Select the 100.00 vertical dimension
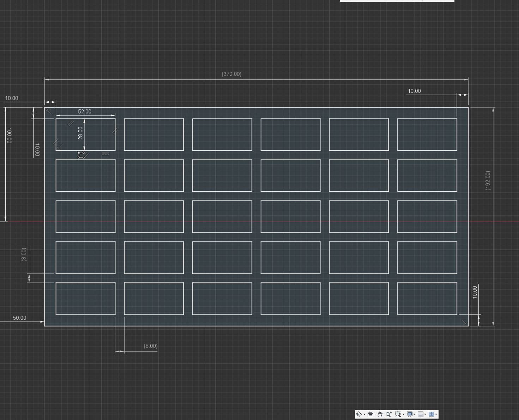The image size is (519, 420). [x=9, y=136]
